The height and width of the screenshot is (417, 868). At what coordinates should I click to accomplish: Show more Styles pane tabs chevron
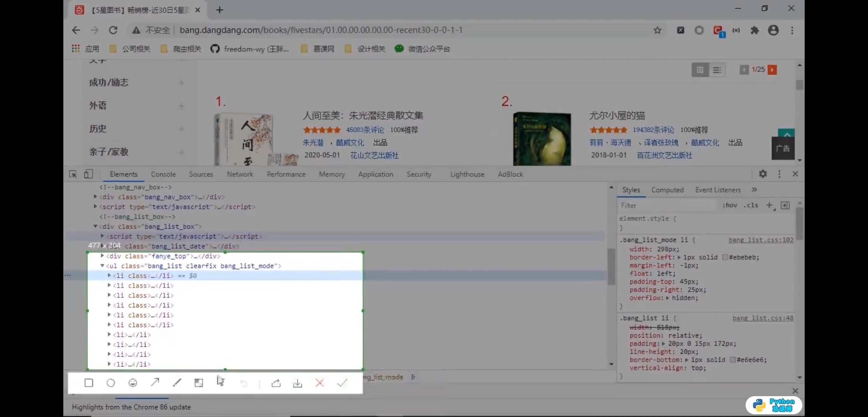754,190
